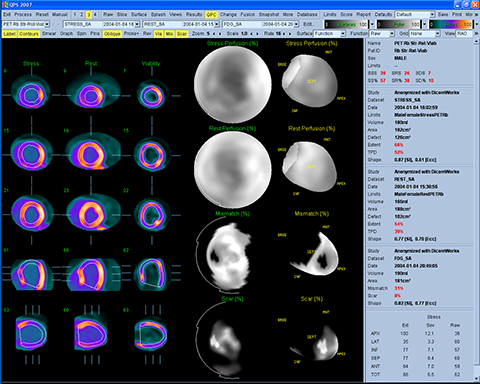Screen dimensions: 480x384
Task: Select display layout 2
Action: coord(82,15)
